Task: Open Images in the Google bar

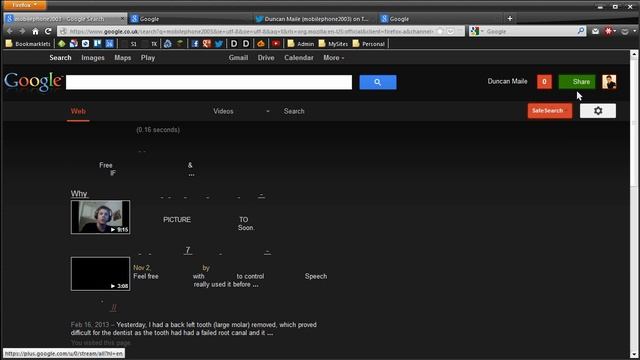Action: [93, 58]
